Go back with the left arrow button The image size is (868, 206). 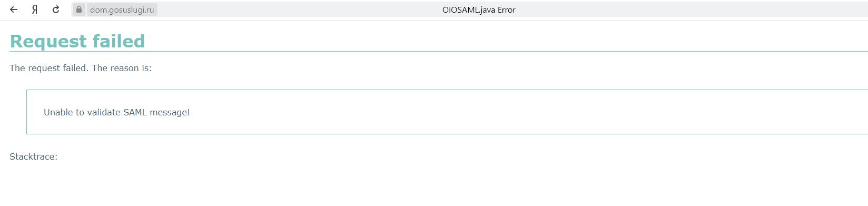pos(14,9)
